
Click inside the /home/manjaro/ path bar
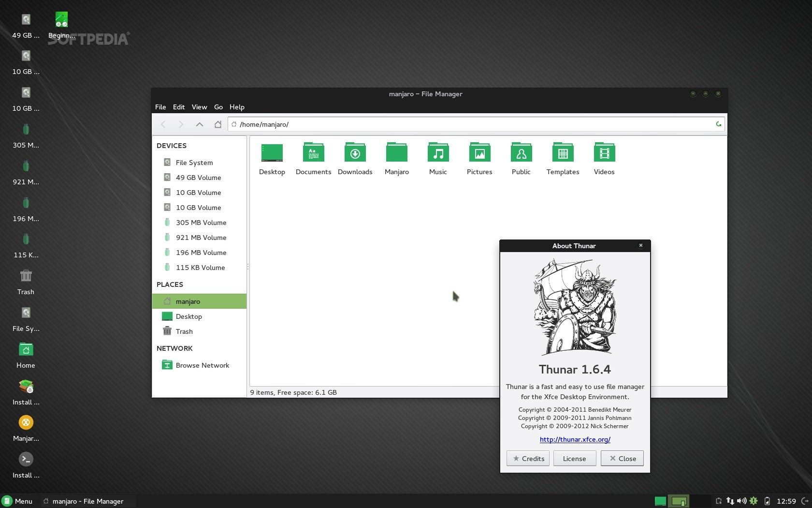click(387, 124)
